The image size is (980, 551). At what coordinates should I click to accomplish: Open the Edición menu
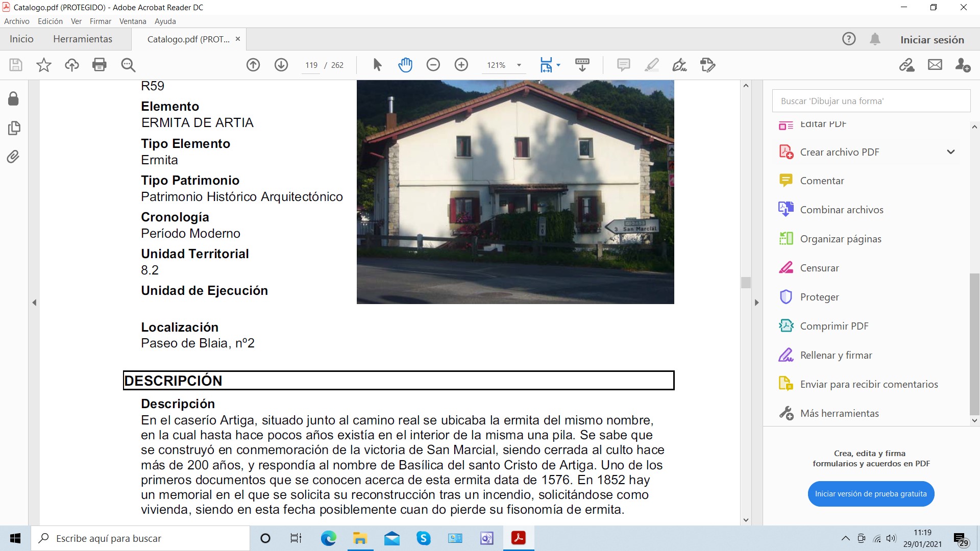(50, 21)
